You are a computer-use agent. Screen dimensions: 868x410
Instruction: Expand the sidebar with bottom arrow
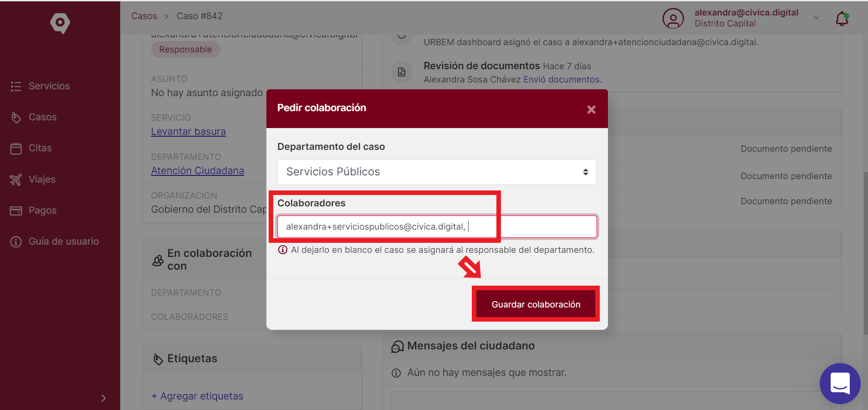(x=103, y=398)
